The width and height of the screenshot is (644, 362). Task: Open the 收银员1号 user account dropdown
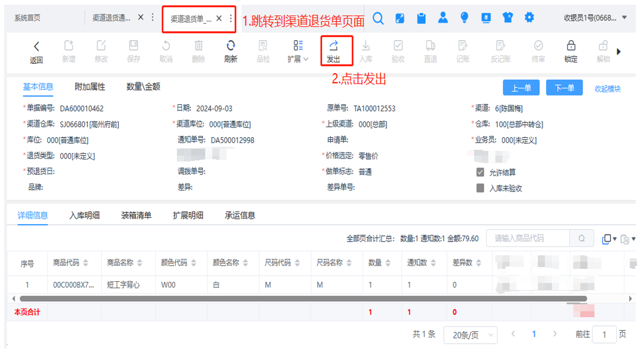[x=596, y=18]
